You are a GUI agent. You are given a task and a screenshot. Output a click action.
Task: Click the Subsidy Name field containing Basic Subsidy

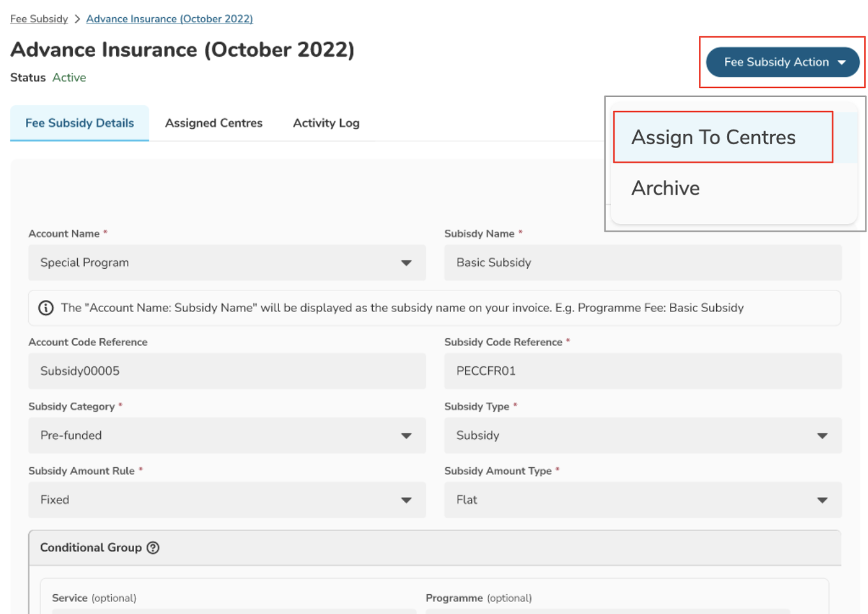tap(643, 263)
